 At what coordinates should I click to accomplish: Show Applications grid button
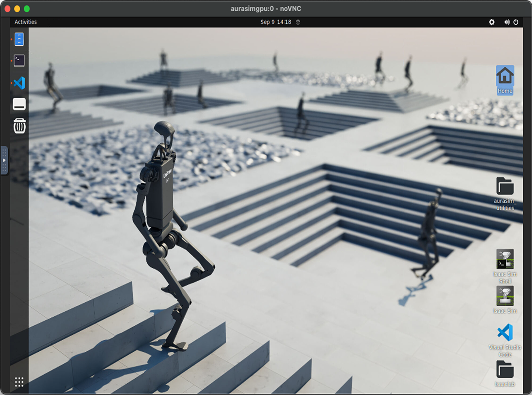19,382
